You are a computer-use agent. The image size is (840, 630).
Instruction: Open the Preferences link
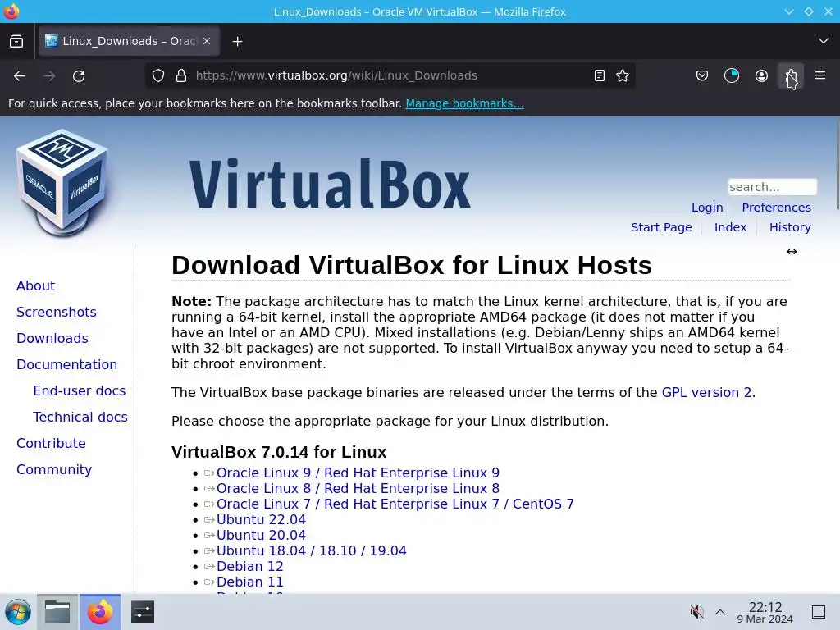pos(776,208)
